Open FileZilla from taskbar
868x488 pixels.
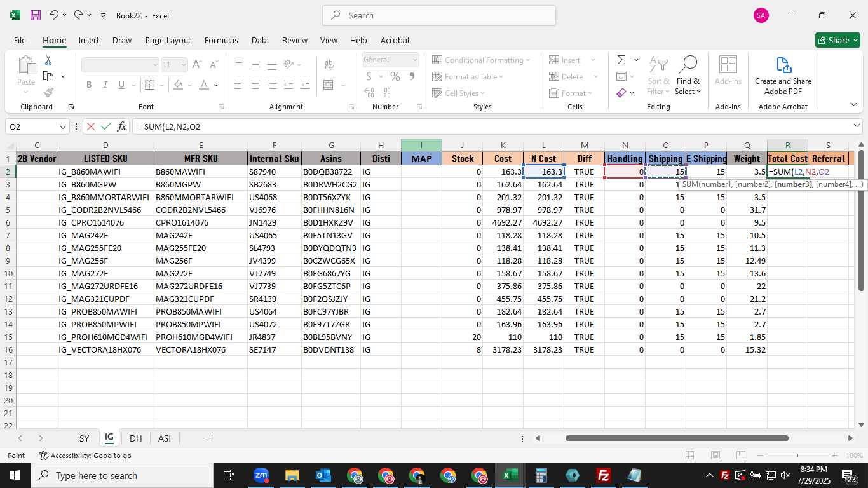click(604, 475)
